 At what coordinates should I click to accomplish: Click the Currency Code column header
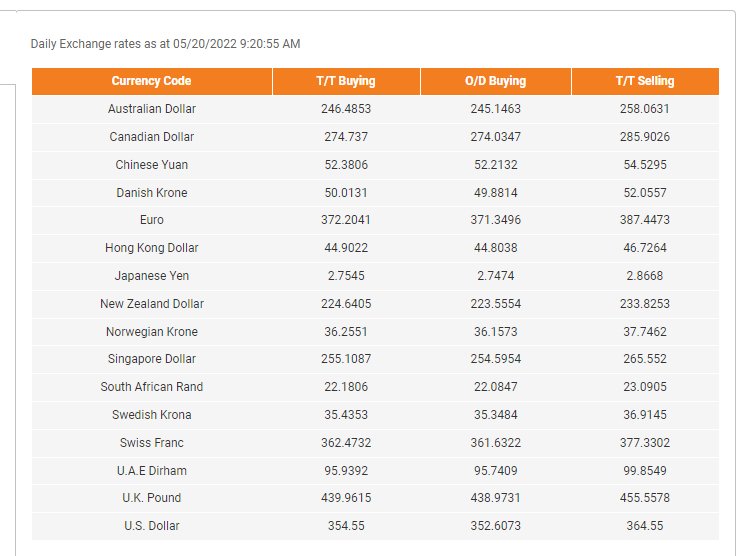(151, 81)
